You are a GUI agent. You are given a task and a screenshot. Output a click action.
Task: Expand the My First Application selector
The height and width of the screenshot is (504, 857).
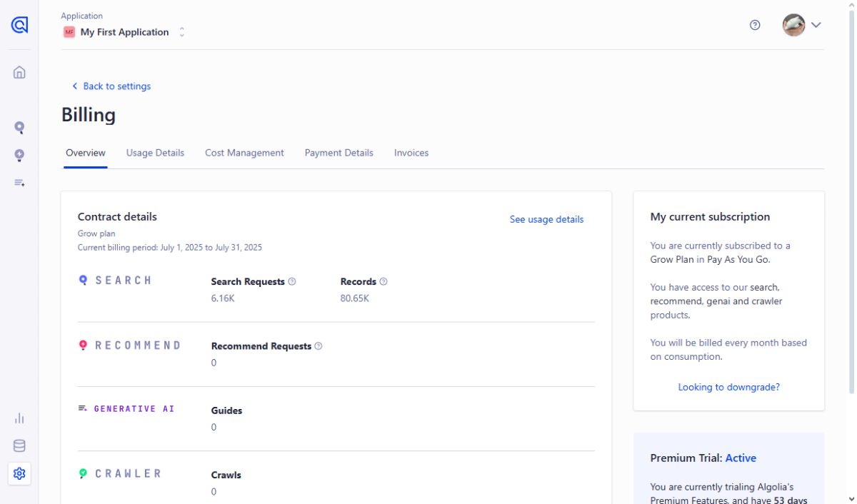coord(125,32)
